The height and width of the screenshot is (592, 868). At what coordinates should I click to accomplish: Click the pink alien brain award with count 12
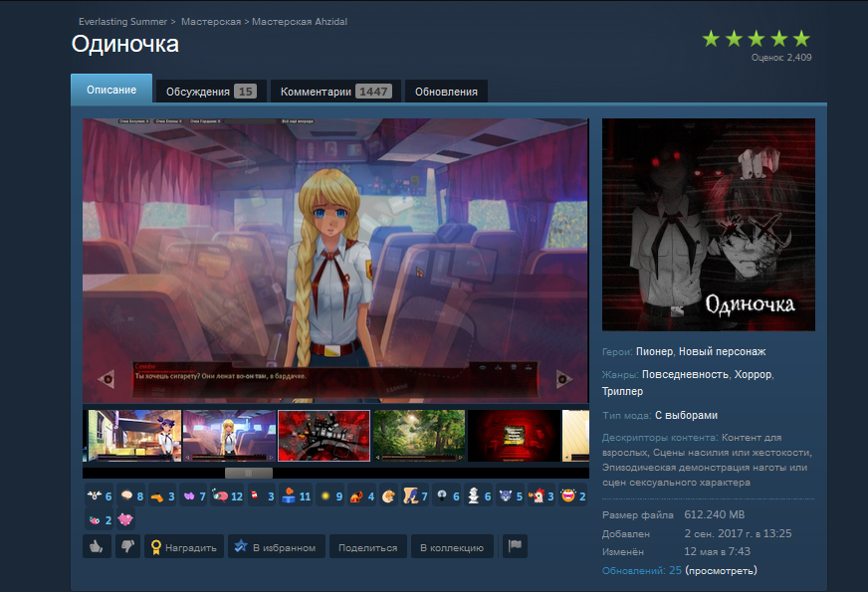coord(228,495)
